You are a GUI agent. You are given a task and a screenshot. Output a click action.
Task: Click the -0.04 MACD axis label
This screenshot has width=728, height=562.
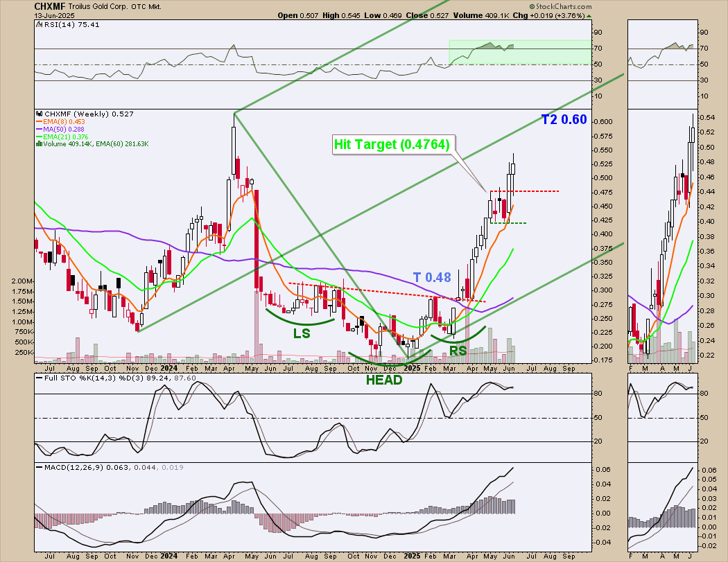[x=603, y=543]
